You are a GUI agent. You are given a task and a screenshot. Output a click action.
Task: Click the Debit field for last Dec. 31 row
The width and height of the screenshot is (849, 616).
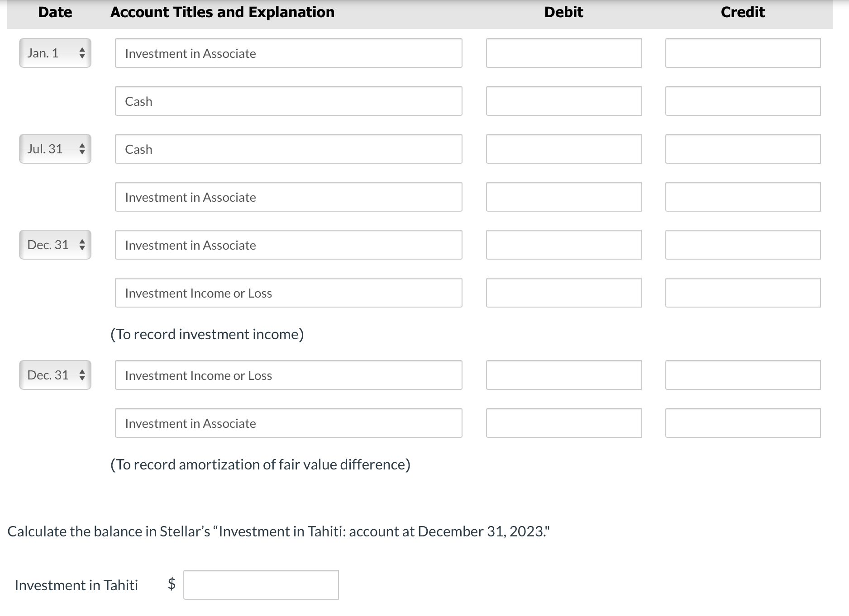click(563, 375)
